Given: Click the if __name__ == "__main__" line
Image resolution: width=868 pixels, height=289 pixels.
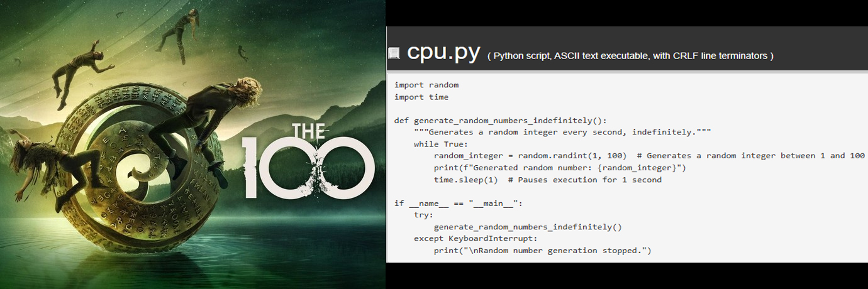Looking at the screenshot, I should point(459,203).
